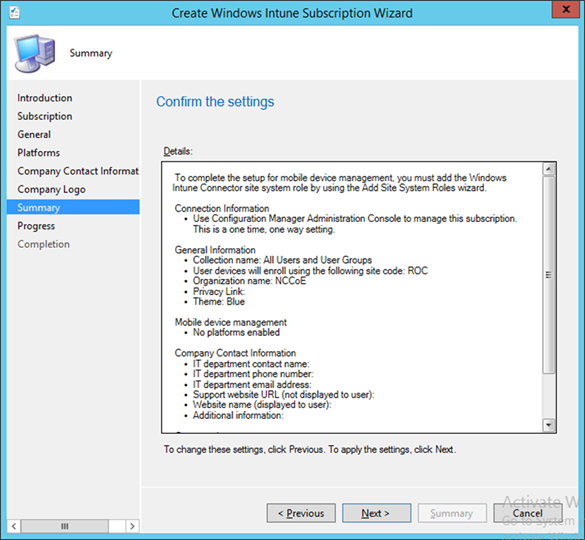
Task: Click the Progress step in sidebar
Action: tap(36, 226)
